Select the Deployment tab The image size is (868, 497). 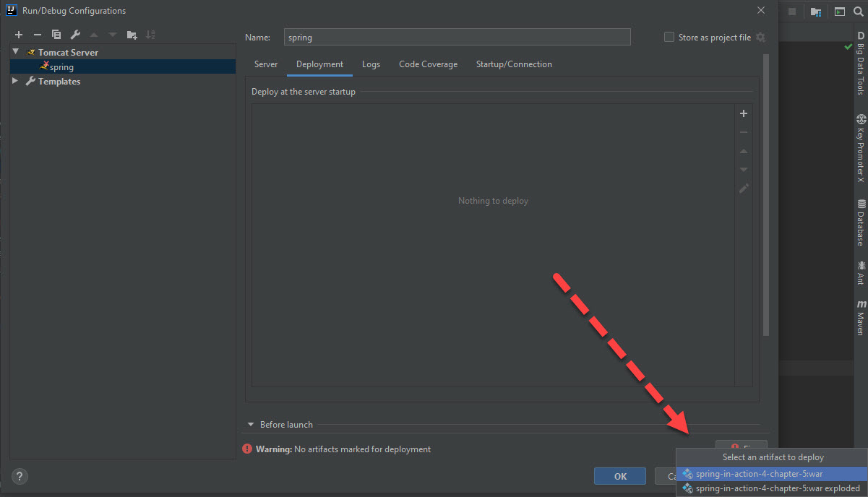[319, 64]
